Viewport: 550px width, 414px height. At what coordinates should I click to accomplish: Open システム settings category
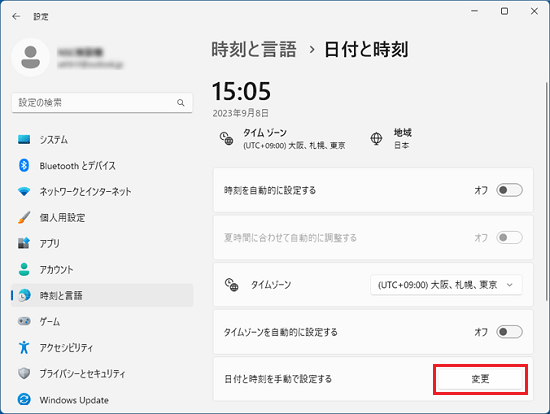102,139
